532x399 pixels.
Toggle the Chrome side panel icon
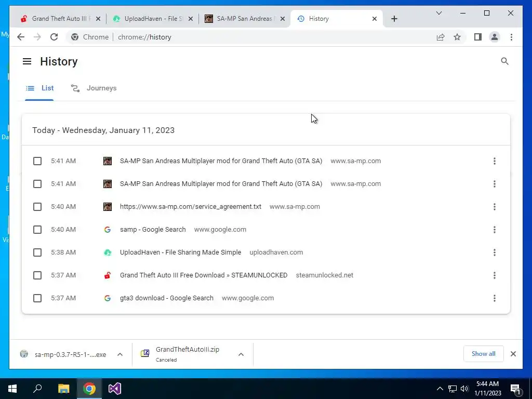pyautogui.click(x=478, y=37)
